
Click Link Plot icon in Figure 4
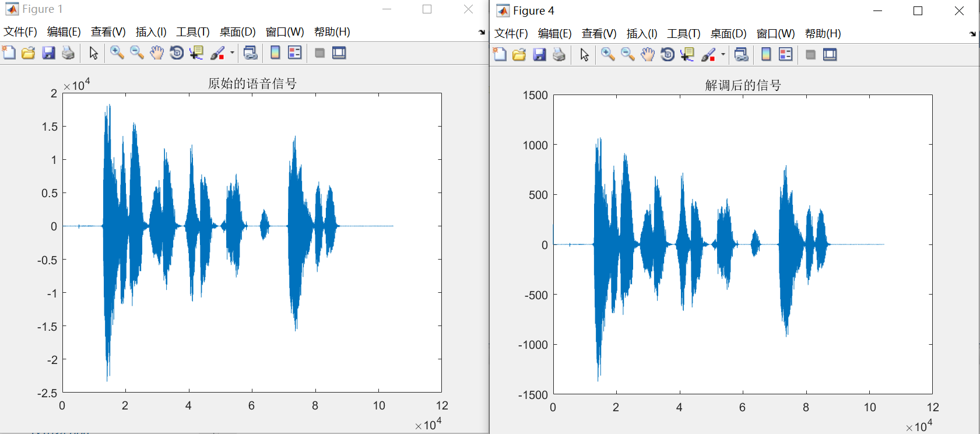click(742, 55)
